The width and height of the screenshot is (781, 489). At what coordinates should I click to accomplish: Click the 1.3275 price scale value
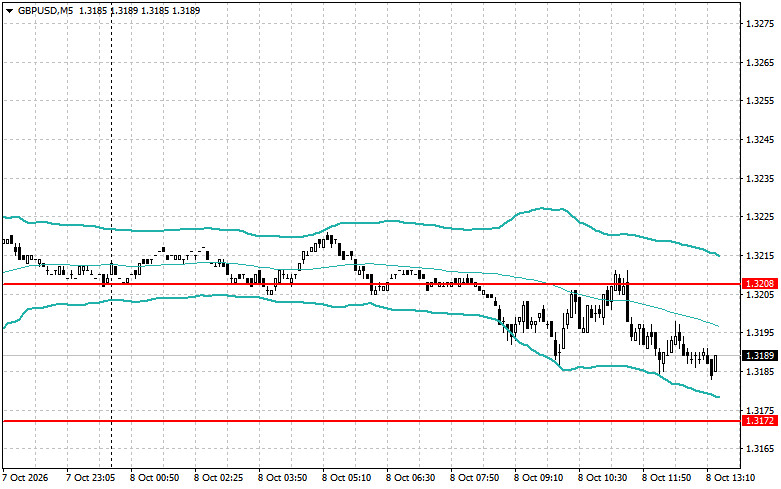pos(760,23)
